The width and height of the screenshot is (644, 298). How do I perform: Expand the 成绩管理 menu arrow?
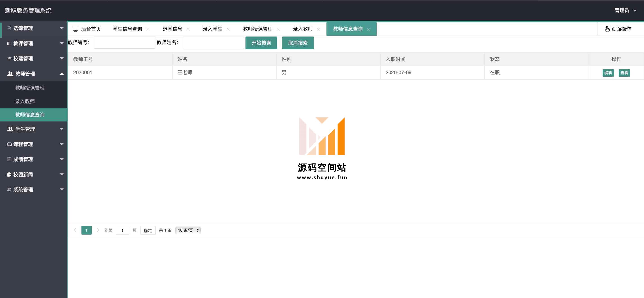[62, 159]
